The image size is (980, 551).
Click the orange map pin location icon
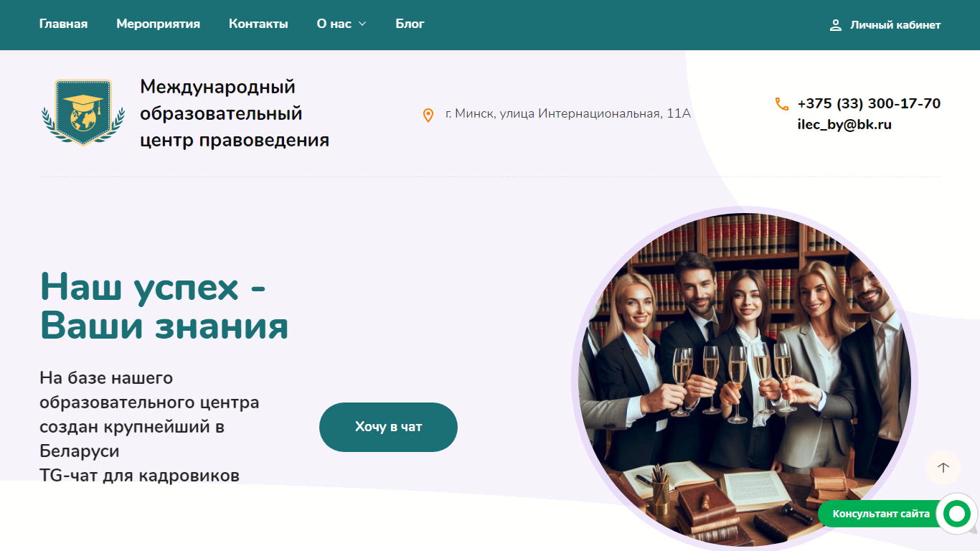pos(428,115)
